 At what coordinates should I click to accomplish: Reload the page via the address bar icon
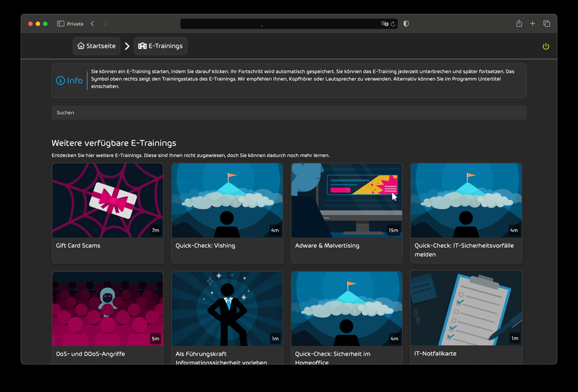tap(393, 23)
